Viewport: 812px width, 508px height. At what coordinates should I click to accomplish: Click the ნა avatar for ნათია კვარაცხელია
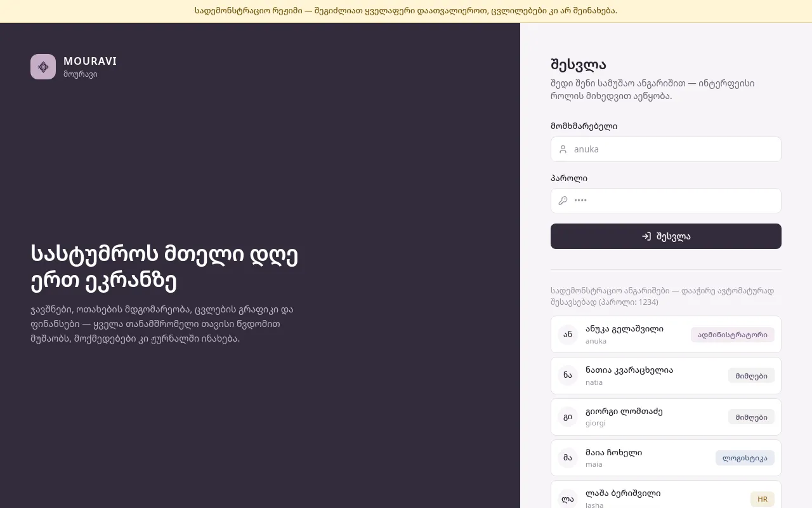pyautogui.click(x=568, y=375)
